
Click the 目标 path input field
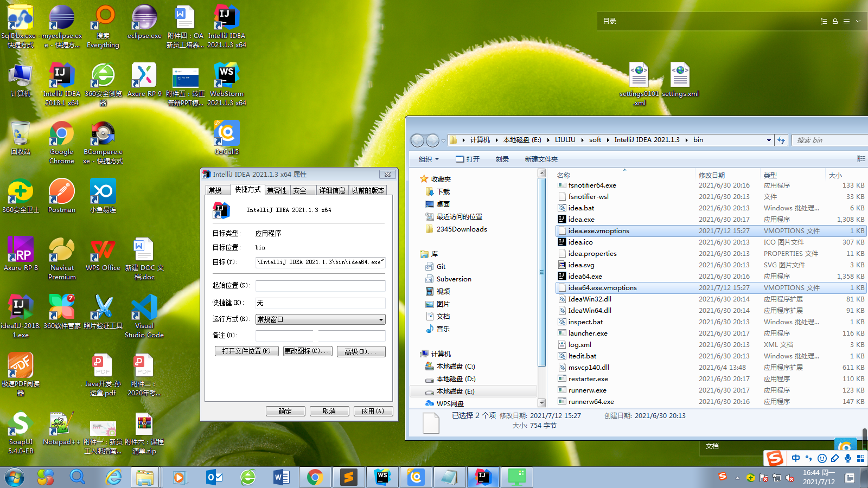(x=321, y=262)
